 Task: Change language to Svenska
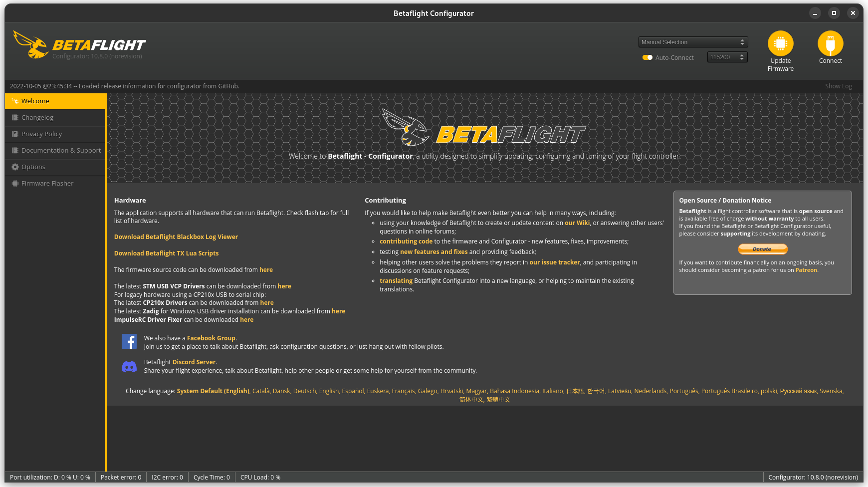831,391
